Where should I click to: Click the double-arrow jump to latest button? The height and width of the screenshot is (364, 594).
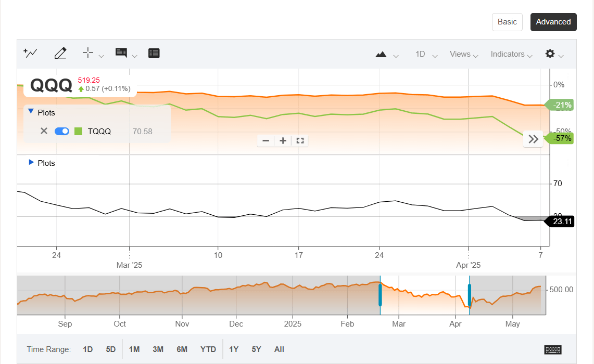(534, 139)
